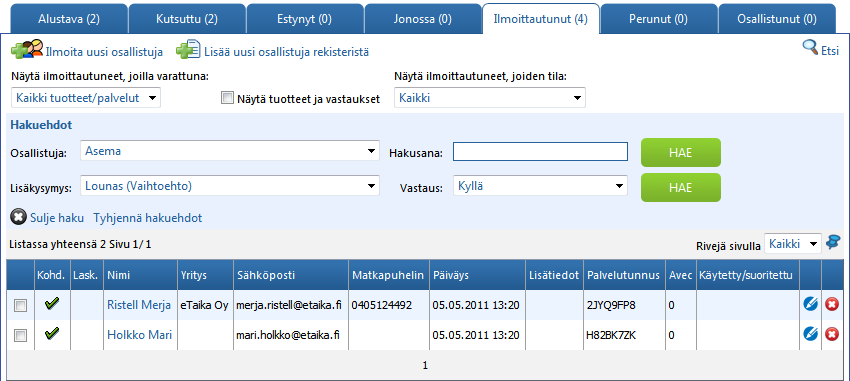Enable Näytä tuotteet ja vastaukset checkbox
Viewport: 850px width, 381px height.
pyautogui.click(x=227, y=98)
